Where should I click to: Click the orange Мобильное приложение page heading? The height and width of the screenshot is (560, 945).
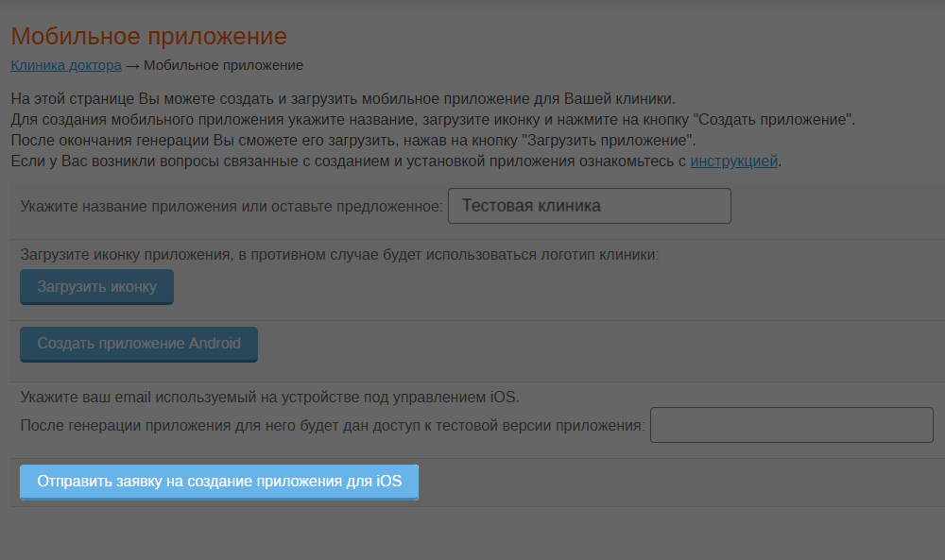[x=149, y=36]
